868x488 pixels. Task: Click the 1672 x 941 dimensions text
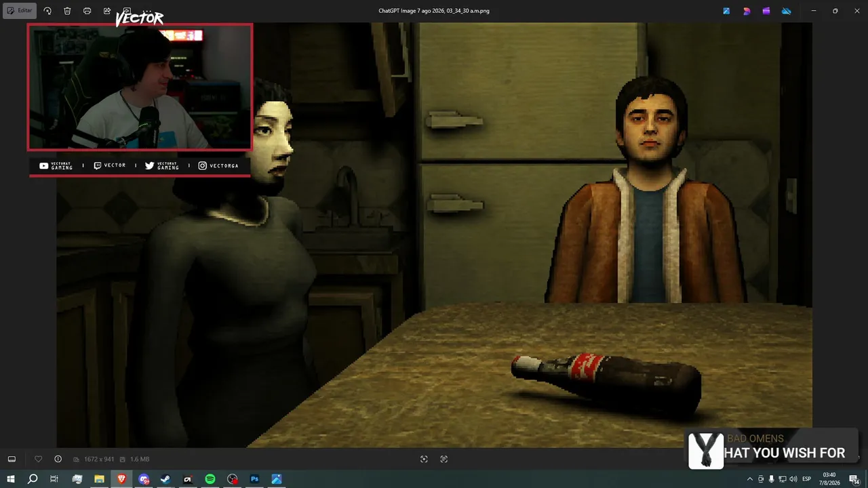pos(99,460)
